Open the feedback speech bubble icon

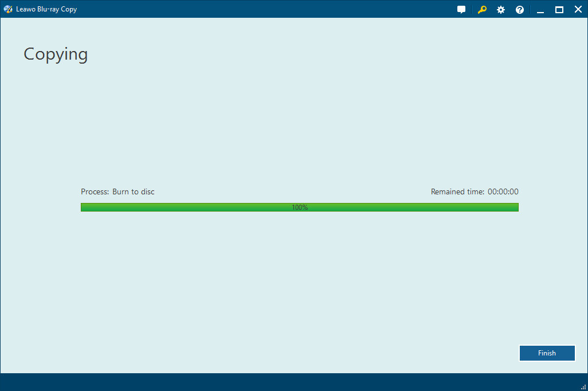coord(461,10)
